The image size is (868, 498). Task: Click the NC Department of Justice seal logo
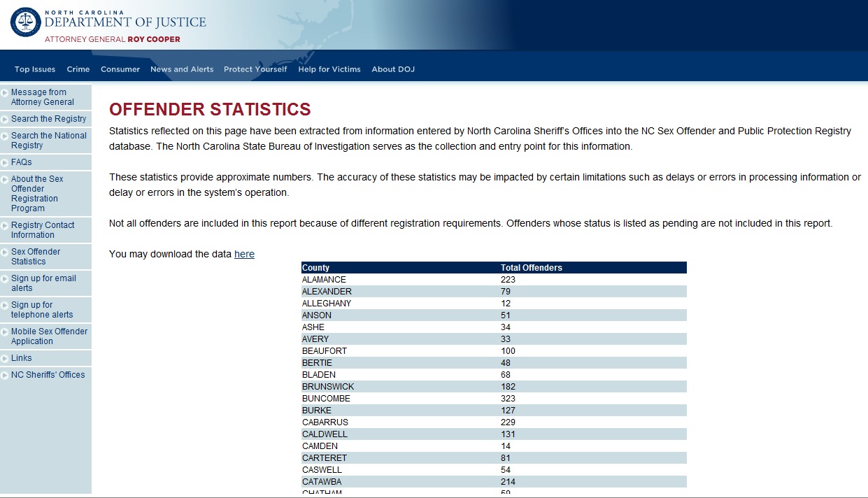pos(25,22)
